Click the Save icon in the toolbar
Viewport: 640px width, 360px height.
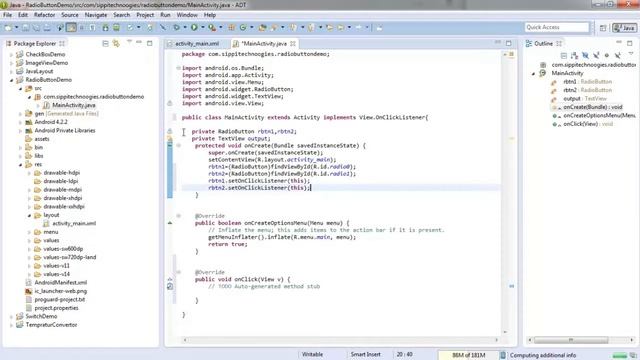(x=26, y=28)
